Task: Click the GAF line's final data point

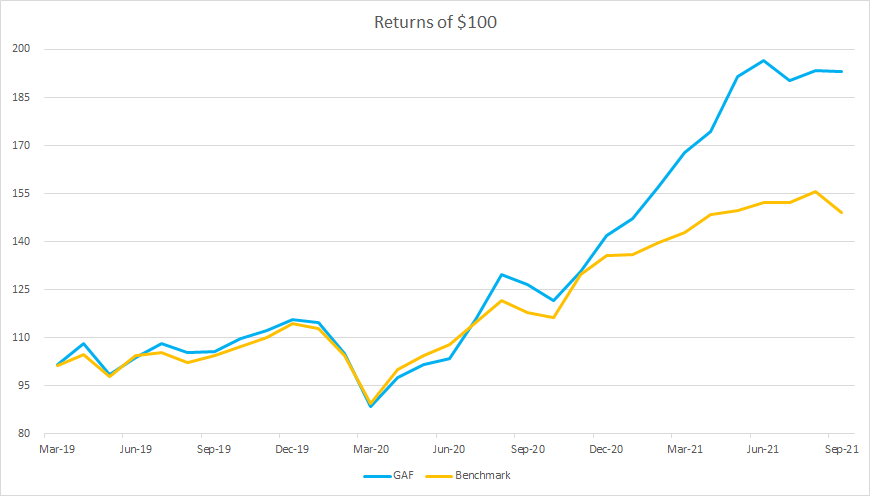Action: (x=841, y=71)
